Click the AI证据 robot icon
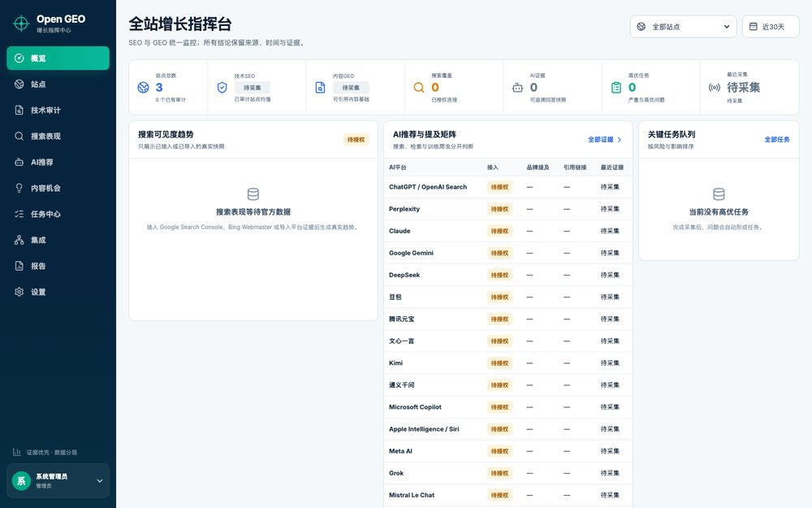 pos(517,88)
